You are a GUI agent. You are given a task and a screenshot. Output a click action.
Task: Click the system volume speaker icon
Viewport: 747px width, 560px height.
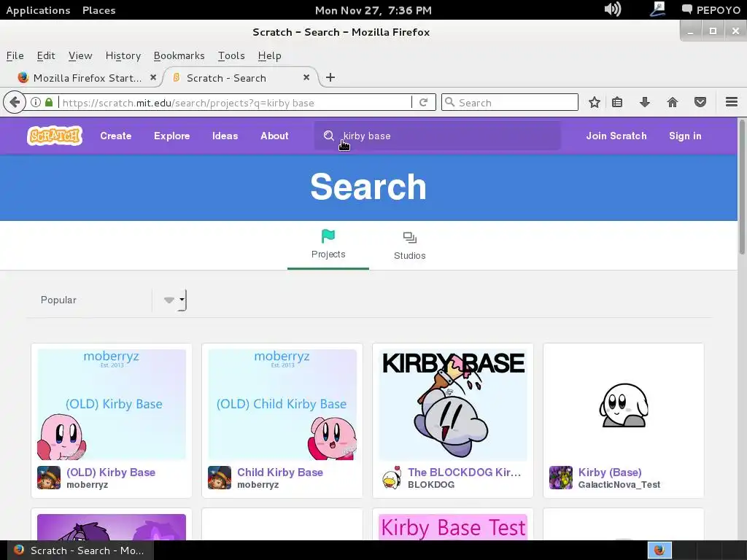(612, 9)
